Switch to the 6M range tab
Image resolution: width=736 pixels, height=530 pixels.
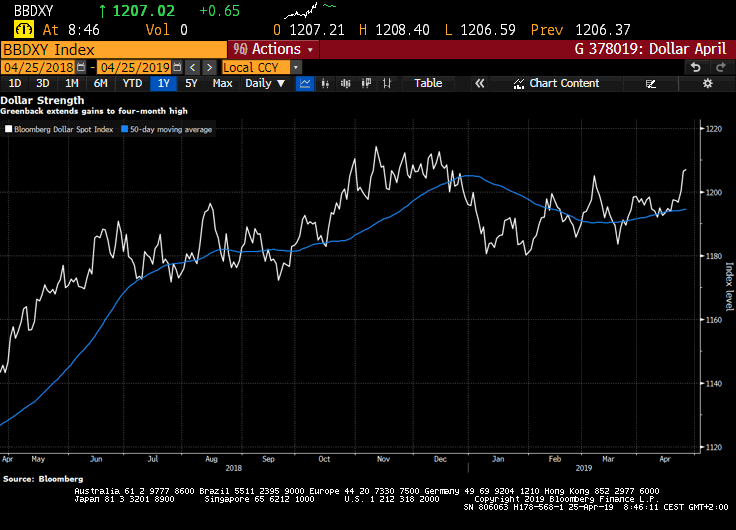click(x=100, y=84)
